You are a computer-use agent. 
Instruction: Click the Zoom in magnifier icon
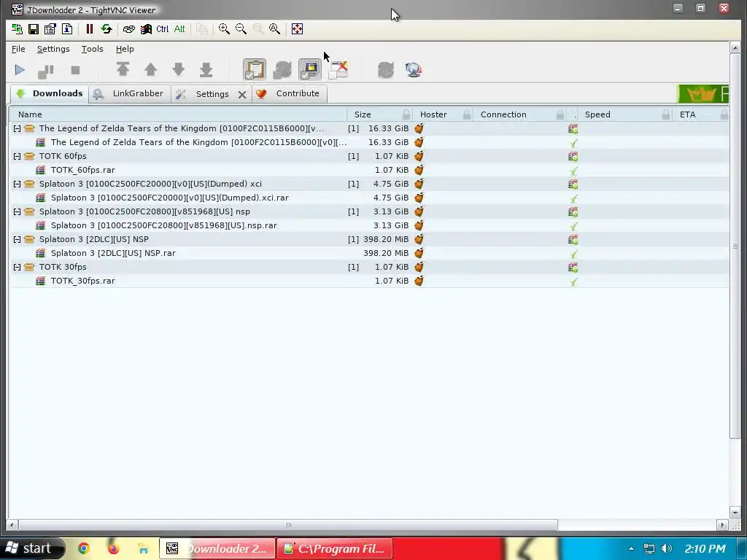(224, 29)
